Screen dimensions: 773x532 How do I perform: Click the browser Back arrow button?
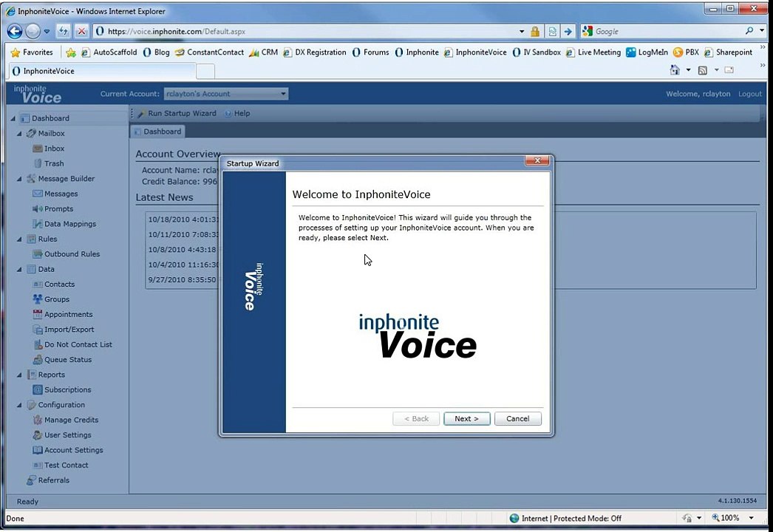click(15, 32)
